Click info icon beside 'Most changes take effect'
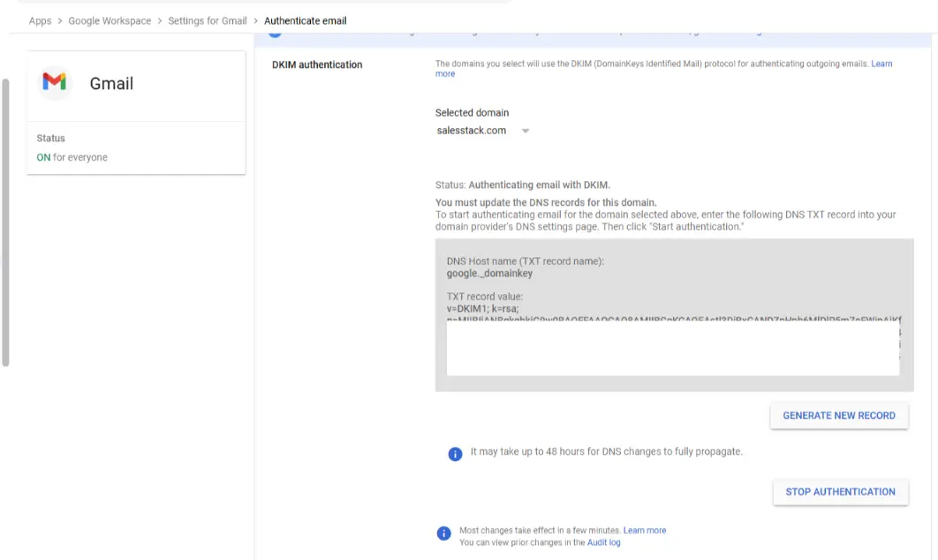This screenshot has height=560, width=938. click(444, 534)
